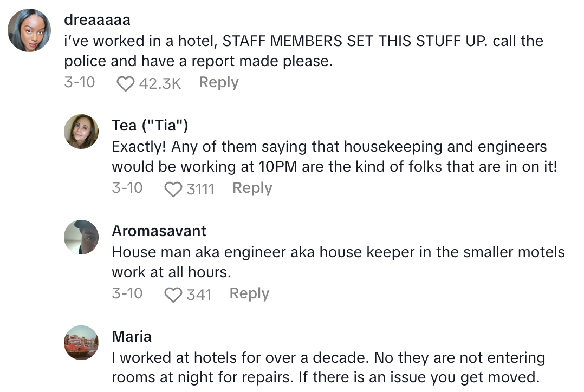Click Maria's comment about working at hotels

[328, 368]
